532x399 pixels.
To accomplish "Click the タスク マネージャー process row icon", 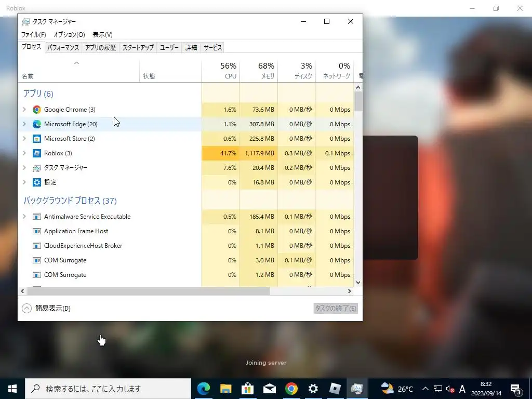I will coord(37,168).
